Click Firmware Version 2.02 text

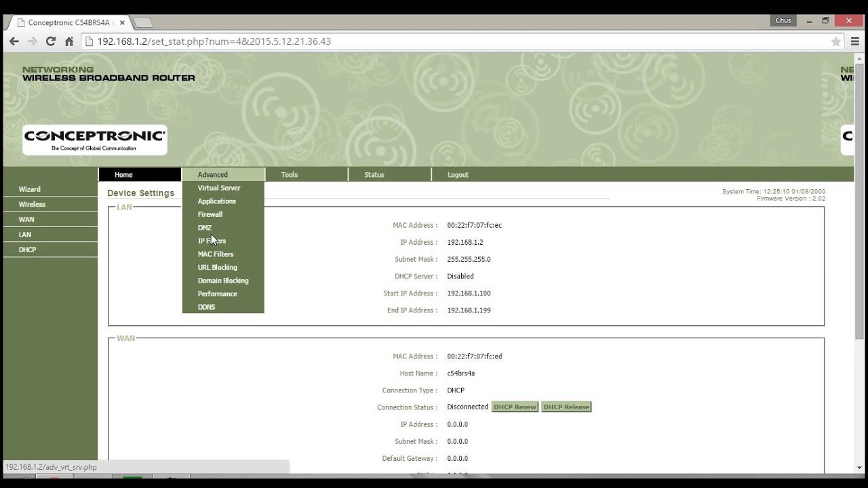pyautogui.click(x=791, y=199)
